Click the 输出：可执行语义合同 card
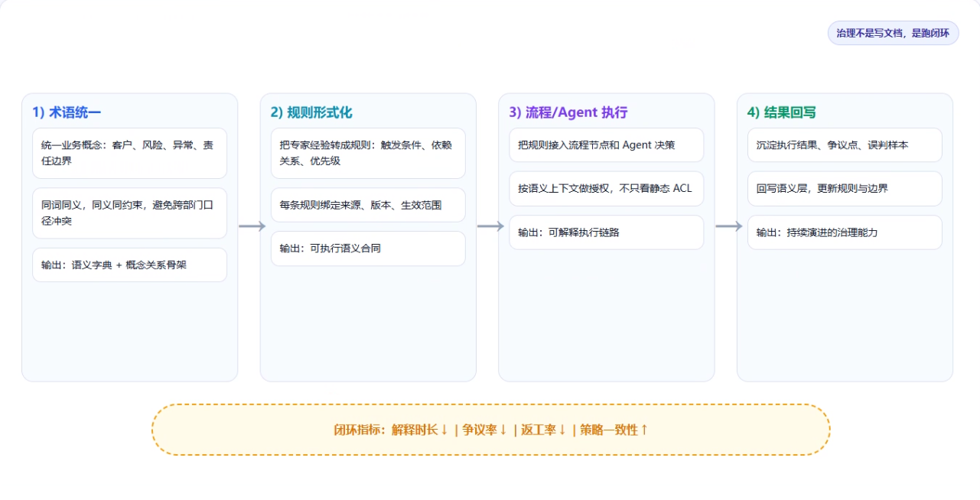Image resolution: width=980 pixels, height=500 pixels. (368, 248)
